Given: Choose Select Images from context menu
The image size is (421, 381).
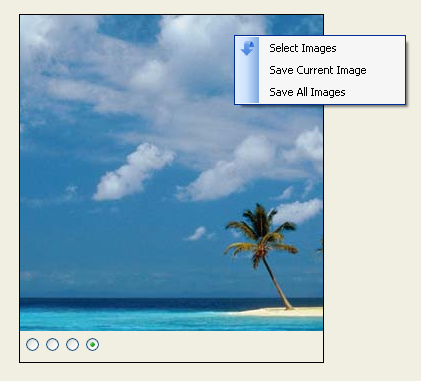Looking at the screenshot, I should [x=320, y=48].
